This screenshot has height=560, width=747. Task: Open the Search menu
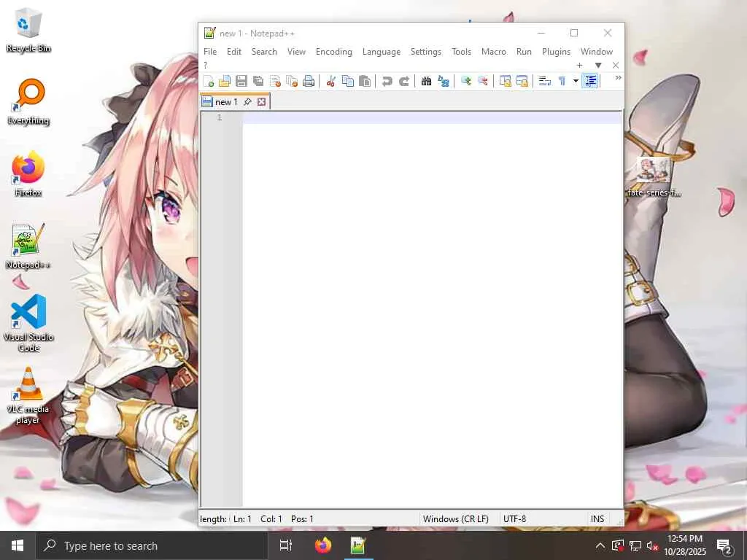tap(264, 52)
